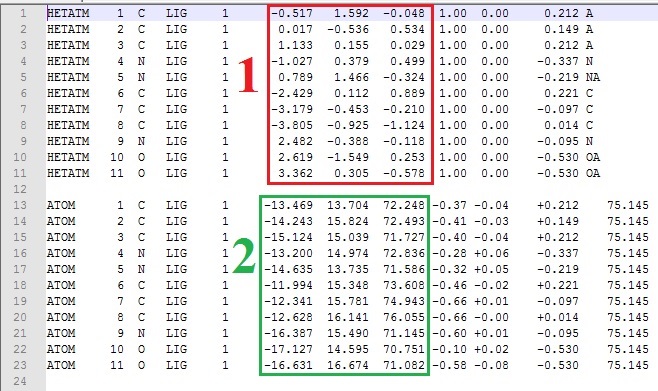The width and height of the screenshot is (658, 391).
Task: Click the coordinate 1.592
Action: [351, 13]
